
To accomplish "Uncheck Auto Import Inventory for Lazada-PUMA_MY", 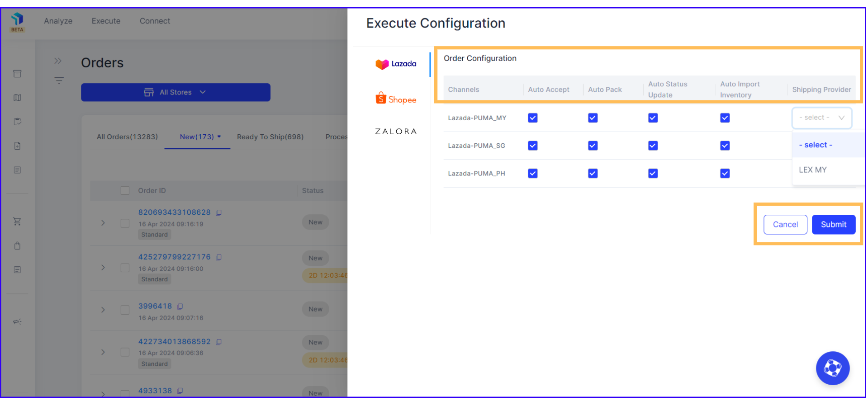I will click(725, 118).
